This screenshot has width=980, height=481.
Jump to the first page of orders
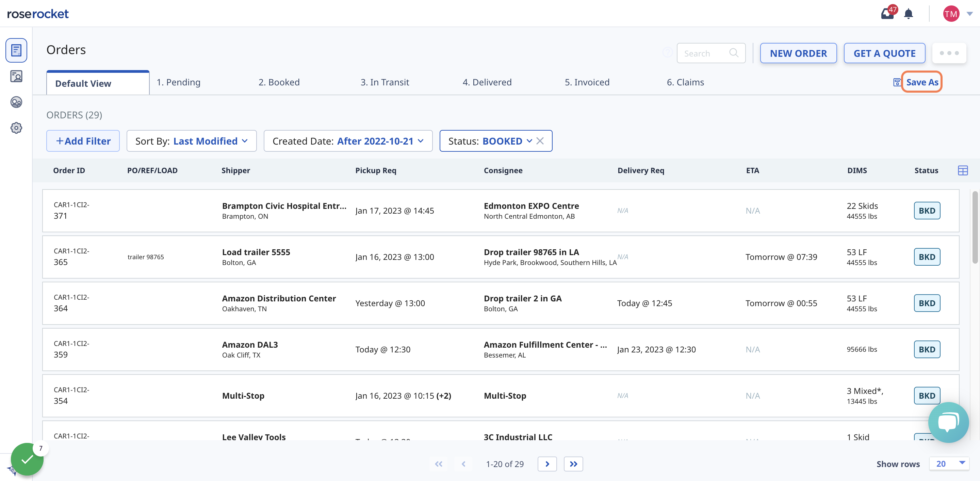pos(439,464)
